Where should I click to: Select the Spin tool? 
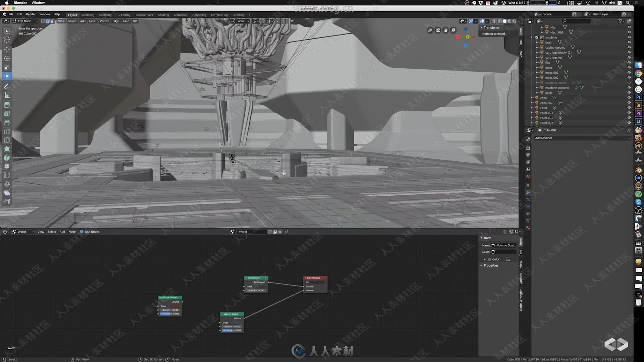pyautogui.click(x=7, y=158)
